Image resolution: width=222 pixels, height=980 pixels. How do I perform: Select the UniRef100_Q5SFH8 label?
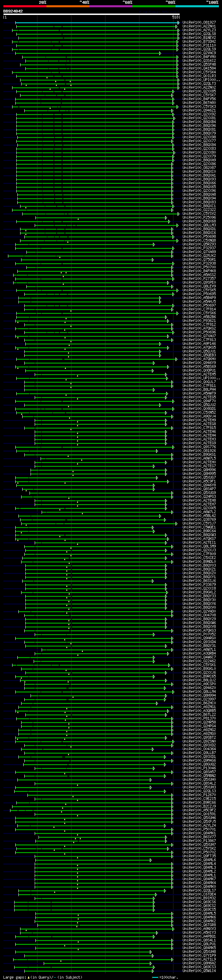(x=199, y=64)
